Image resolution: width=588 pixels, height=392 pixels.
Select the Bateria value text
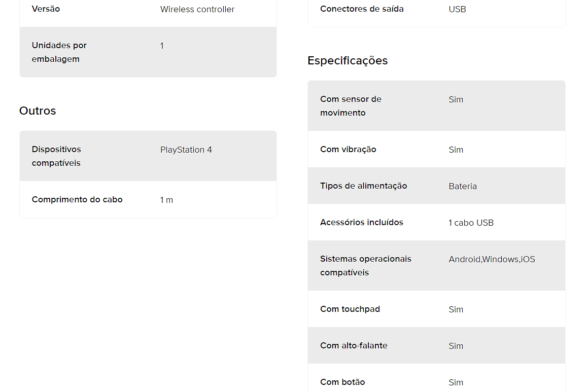tap(463, 186)
